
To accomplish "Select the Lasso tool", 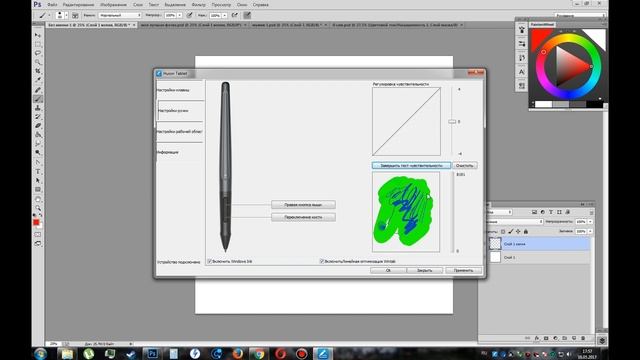I will tap(38, 53).
